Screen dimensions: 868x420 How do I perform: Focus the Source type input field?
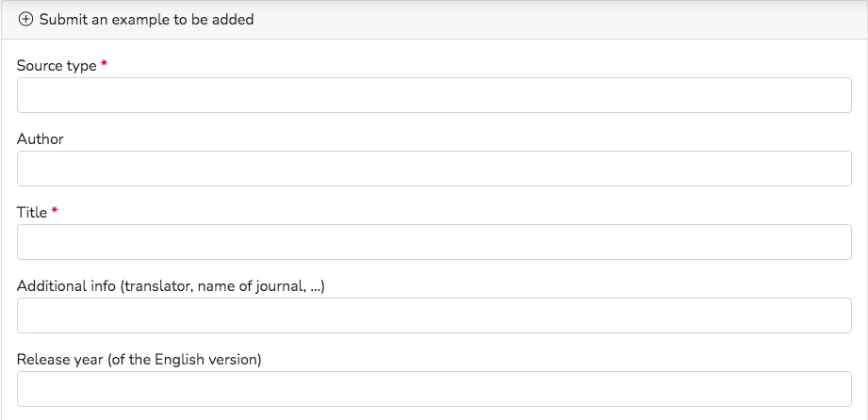click(434, 95)
